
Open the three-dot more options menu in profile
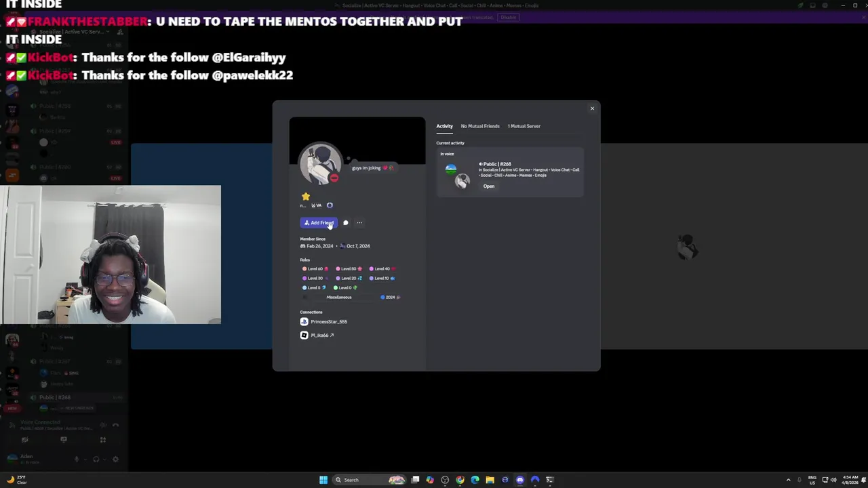pyautogui.click(x=359, y=223)
